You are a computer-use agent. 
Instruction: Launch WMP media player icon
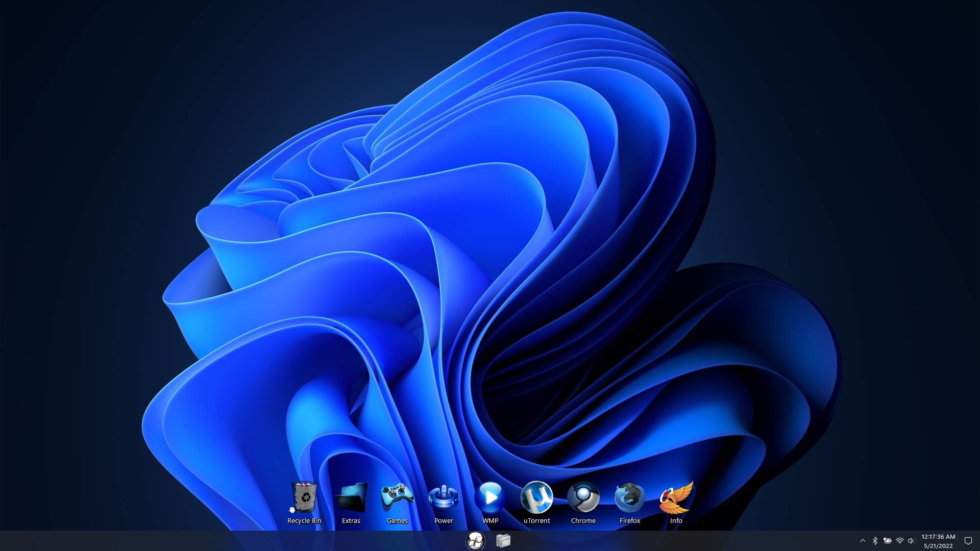tap(490, 497)
